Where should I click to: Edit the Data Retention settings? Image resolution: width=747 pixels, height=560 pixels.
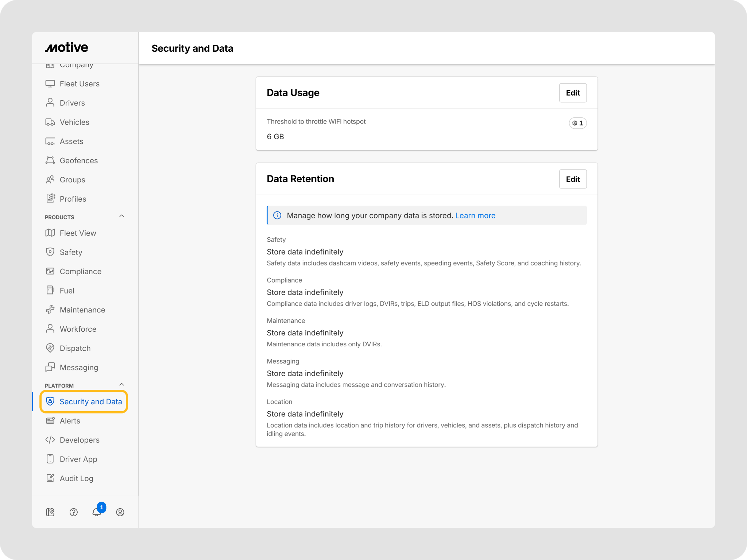(x=573, y=179)
